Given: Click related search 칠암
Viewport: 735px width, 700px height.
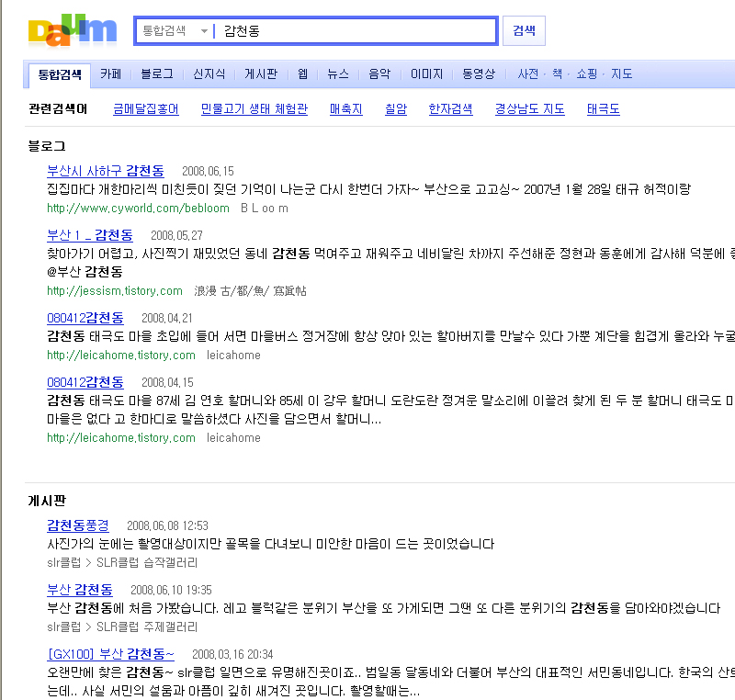Looking at the screenshot, I should (x=396, y=109).
